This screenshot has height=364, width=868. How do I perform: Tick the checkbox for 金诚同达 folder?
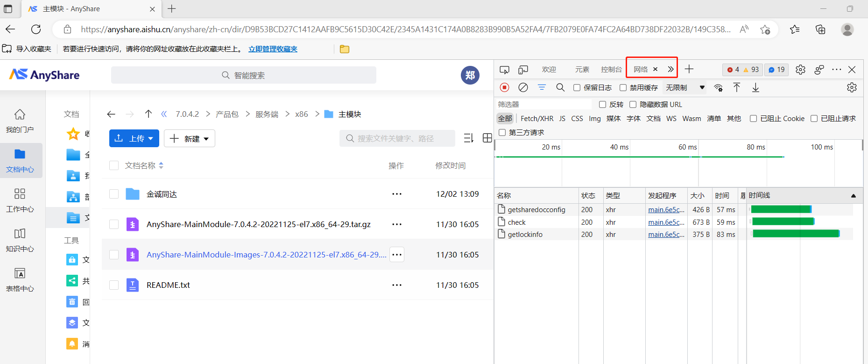point(114,194)
